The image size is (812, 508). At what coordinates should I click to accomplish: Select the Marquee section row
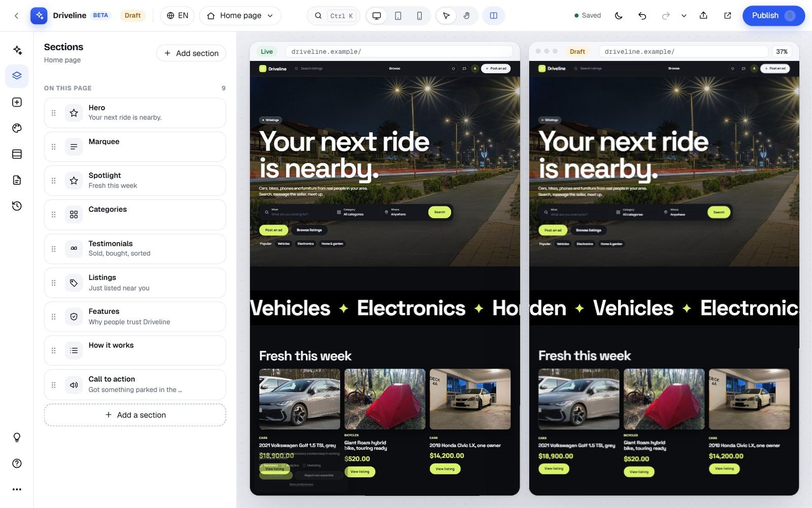[135, 147]
